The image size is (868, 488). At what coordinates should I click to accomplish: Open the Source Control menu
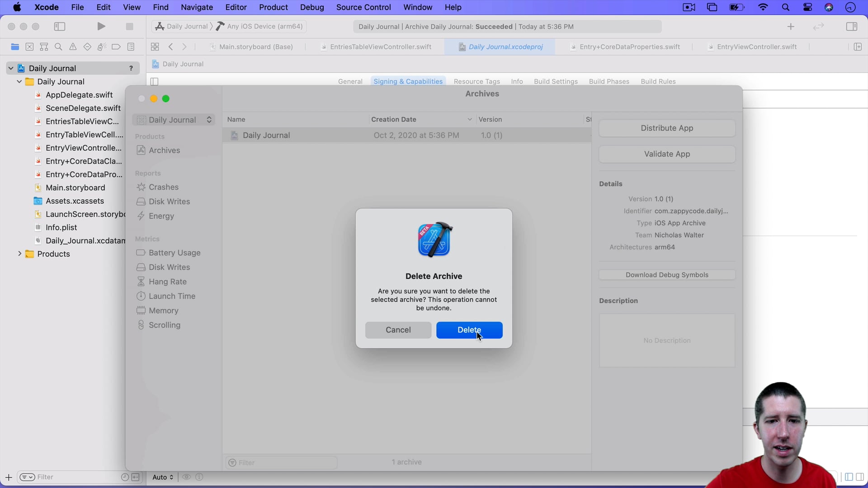point(363,7)
